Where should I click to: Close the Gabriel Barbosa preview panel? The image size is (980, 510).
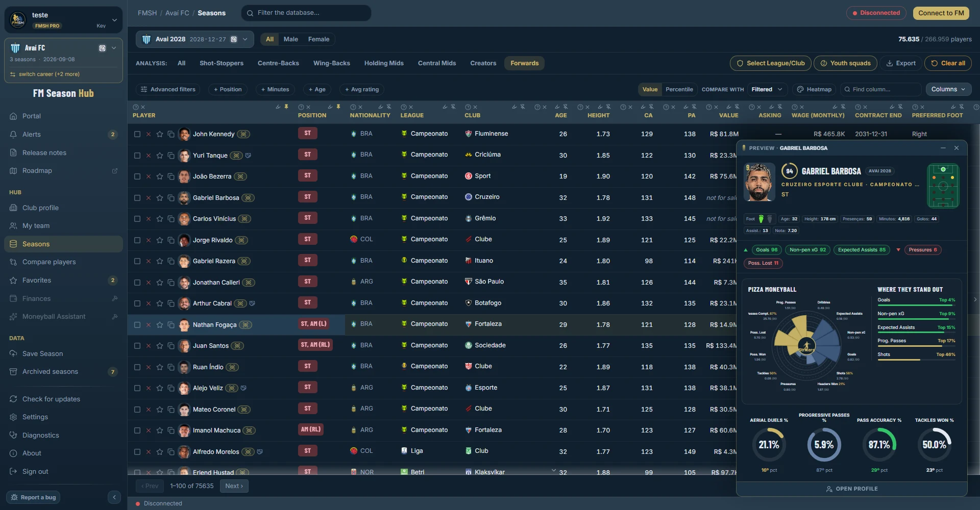point(957,148)
